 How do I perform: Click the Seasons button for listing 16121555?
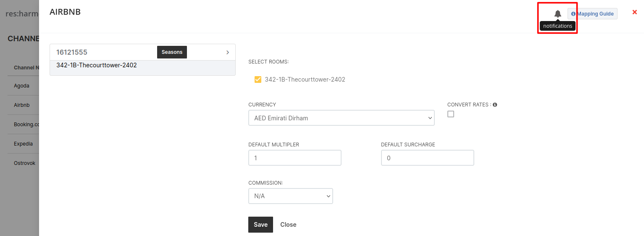click(172, 52)
